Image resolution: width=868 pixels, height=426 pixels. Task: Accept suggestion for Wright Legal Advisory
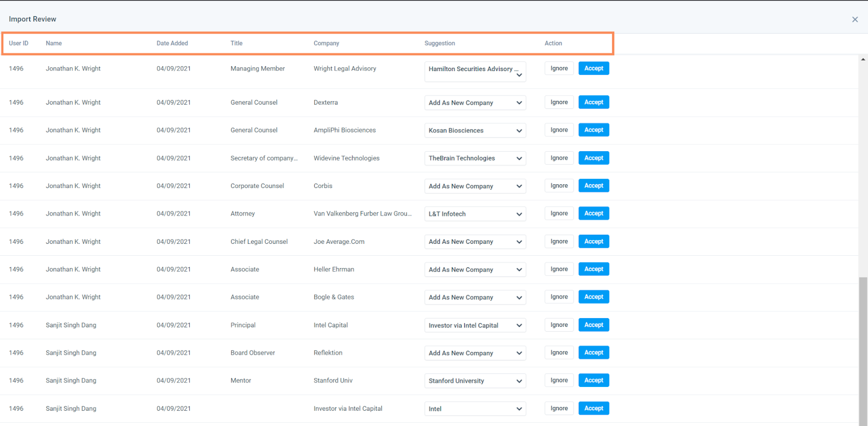click(x=593, y=68)
